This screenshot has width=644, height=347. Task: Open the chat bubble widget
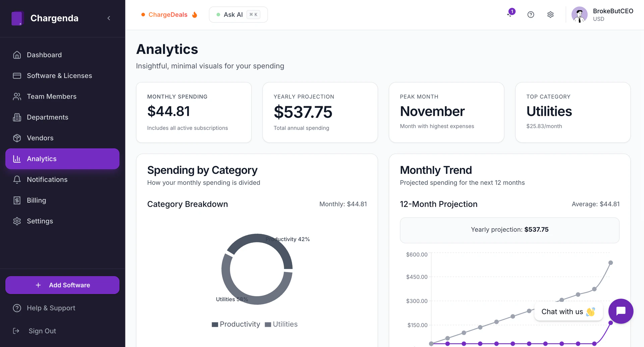(621, 311)
